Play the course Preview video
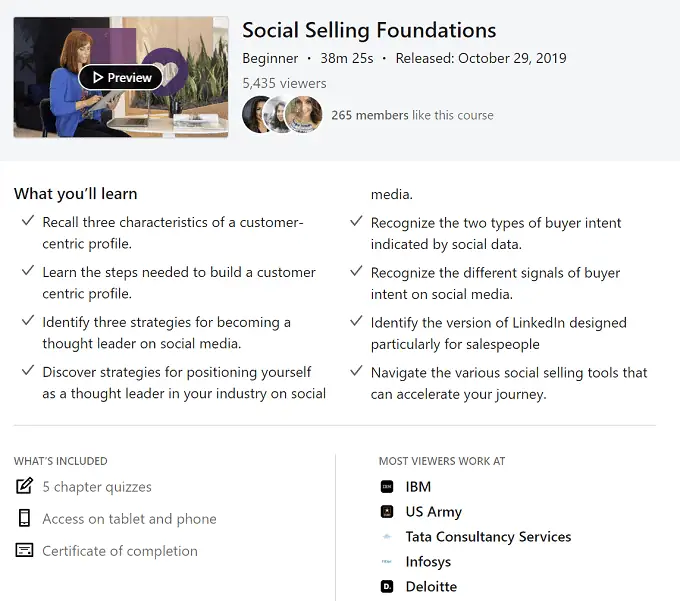The image size is (680, 601). 121,77
